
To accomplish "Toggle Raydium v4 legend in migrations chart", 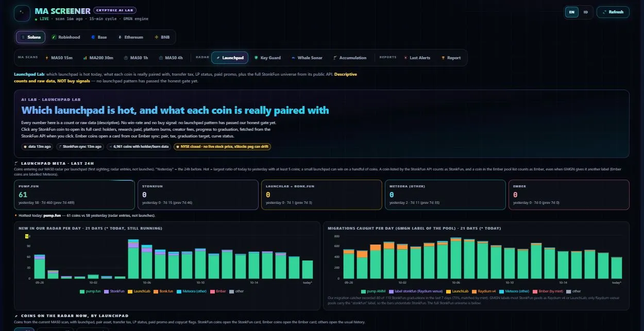I will (483, 291).
